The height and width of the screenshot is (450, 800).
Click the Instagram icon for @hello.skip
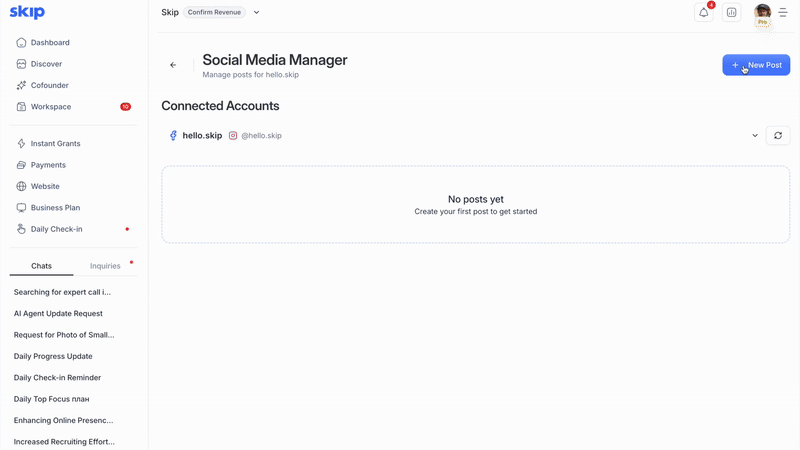pos(233,136)
